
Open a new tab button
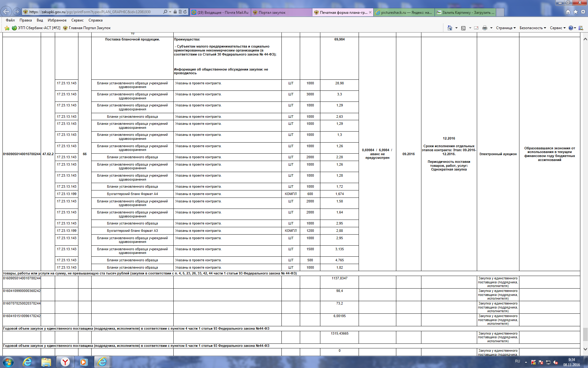(x=500, y=12)
